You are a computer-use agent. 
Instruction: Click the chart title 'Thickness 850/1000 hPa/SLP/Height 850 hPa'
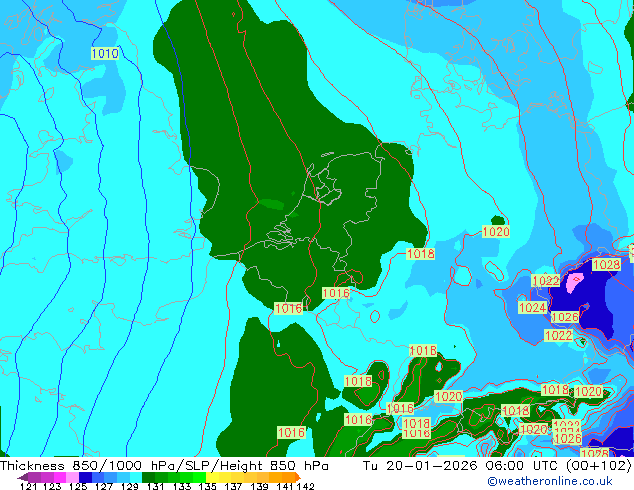pyautogui.click(x=164, y=466)
